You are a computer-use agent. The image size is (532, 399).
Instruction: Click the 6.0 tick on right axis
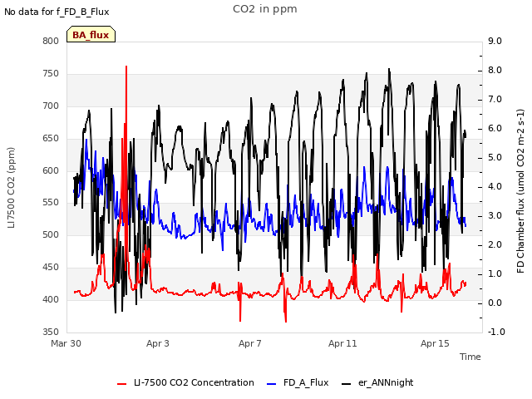pyautogui.click(x=495, y=129)
